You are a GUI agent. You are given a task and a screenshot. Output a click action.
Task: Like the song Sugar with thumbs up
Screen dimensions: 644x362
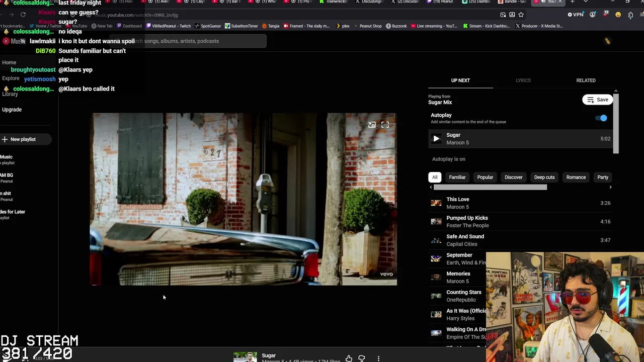pos(349,358)
